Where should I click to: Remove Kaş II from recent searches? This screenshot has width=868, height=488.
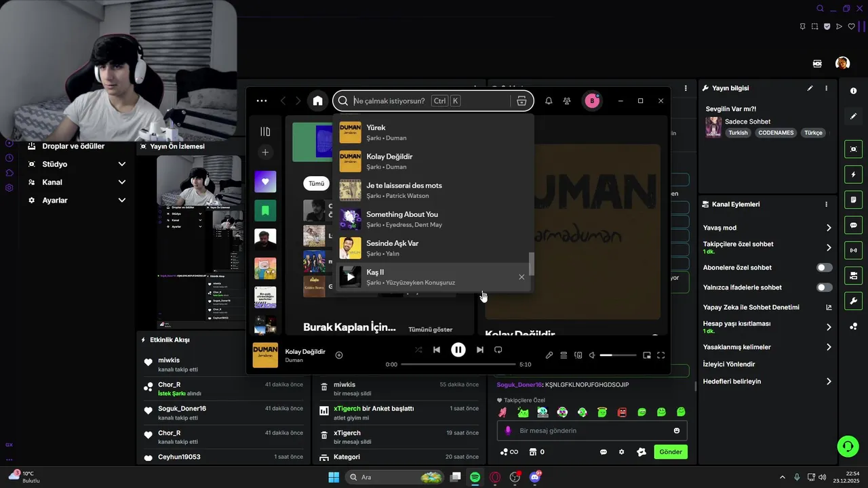(x=521, y=277)
